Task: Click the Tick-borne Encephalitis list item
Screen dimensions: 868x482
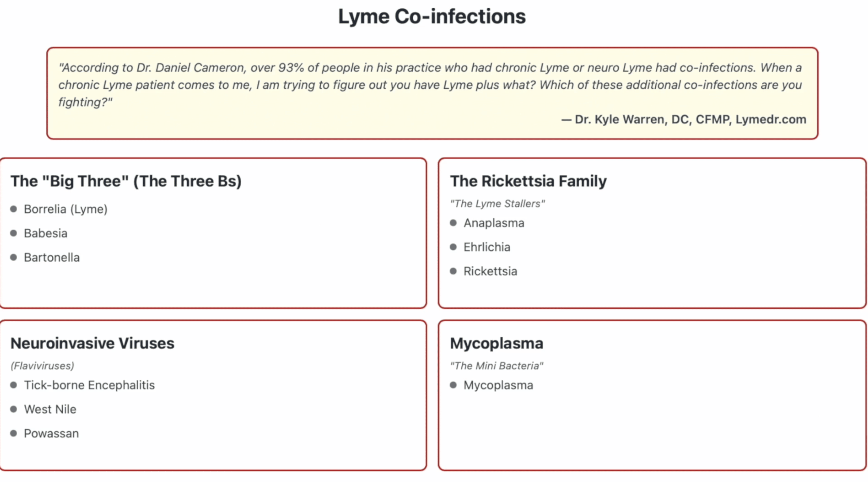Action: [89, 385]
